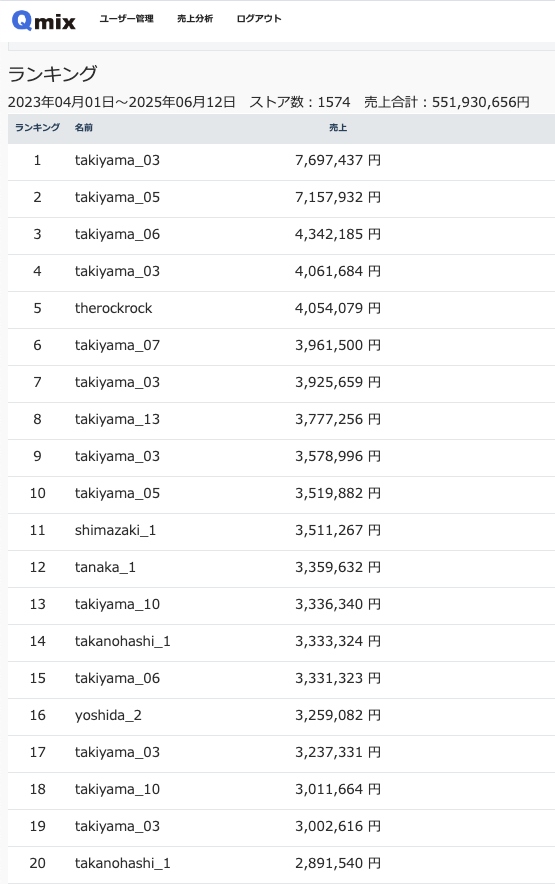Open the 売上分析 menu item
The height and width of the screenshot is (884, 555).
(195, 19)
